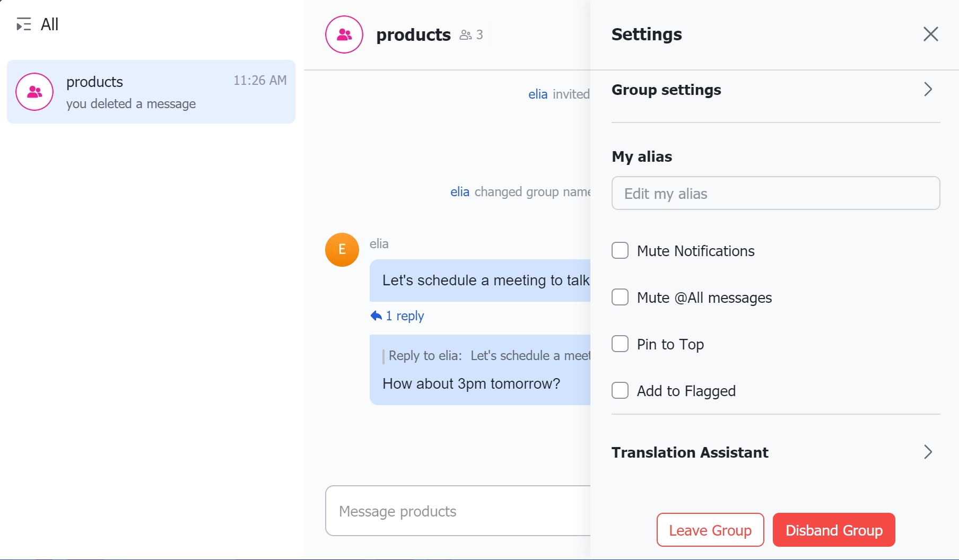The image size is (959, 560).
Task: Click the All conversations filter
Action: pos(49,24)
